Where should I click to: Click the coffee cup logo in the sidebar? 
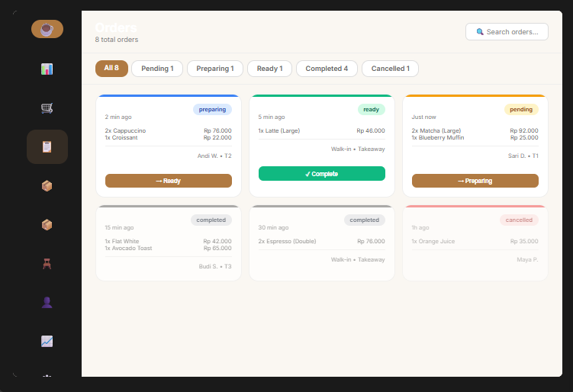click(x=47, y=29)
